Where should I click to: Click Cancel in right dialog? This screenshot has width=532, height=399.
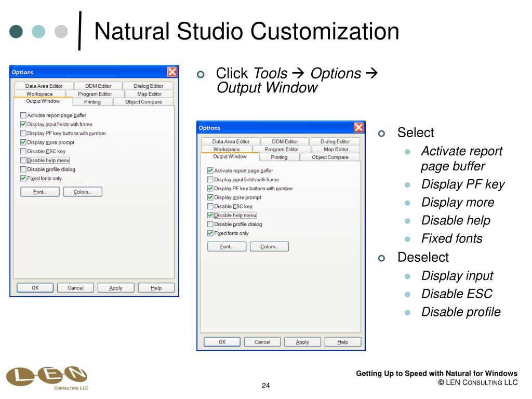pos(262,342)
